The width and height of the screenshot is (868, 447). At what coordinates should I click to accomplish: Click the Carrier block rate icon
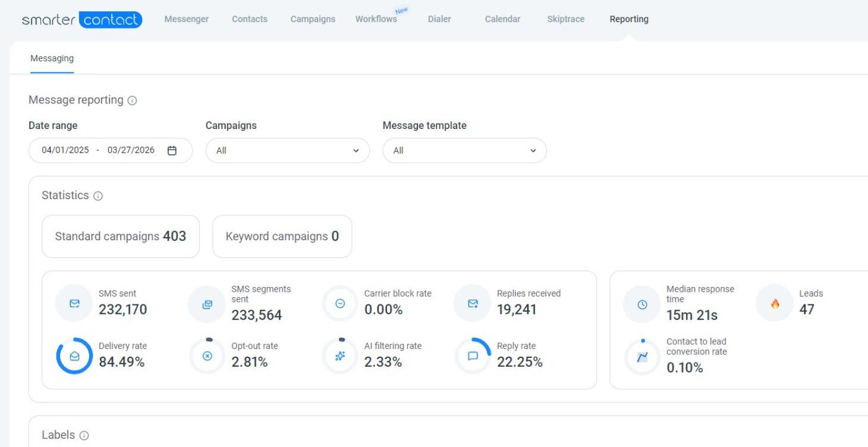point(340,304)
